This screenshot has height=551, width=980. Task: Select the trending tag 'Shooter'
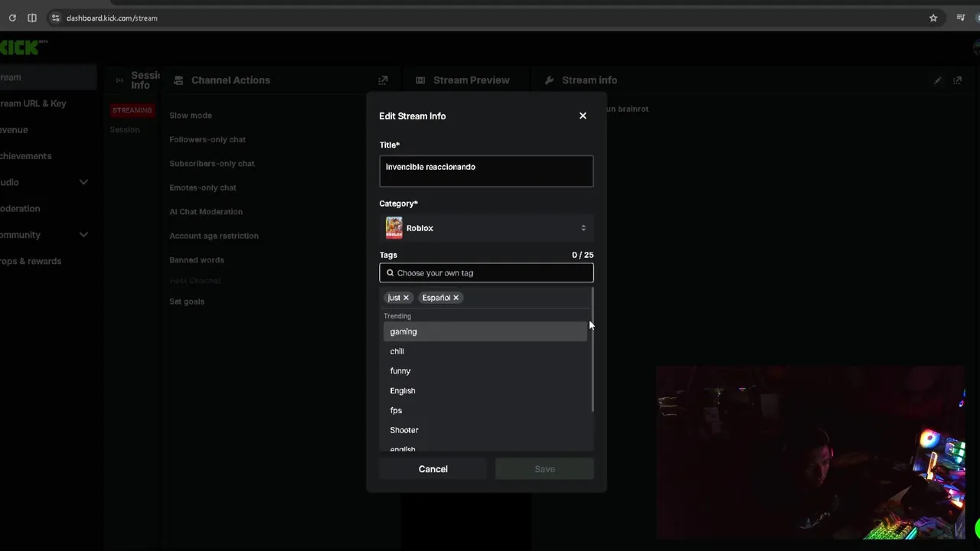pyautogui.click(x=485, y=430)
